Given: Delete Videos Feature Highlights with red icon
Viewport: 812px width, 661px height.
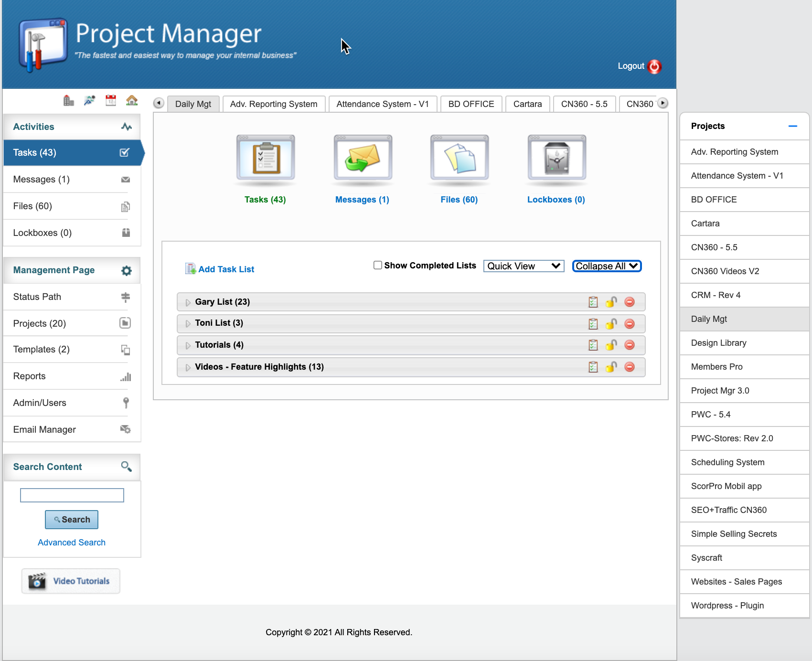Looking at the screenshot, I should (x=630, y=367).
